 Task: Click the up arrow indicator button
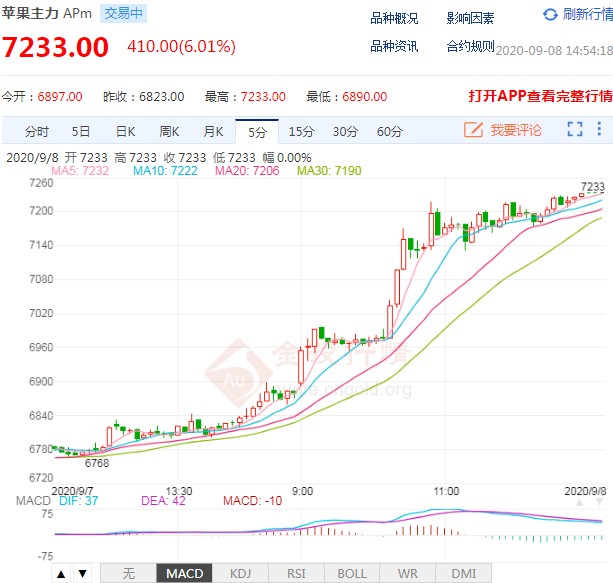(61, 574)
